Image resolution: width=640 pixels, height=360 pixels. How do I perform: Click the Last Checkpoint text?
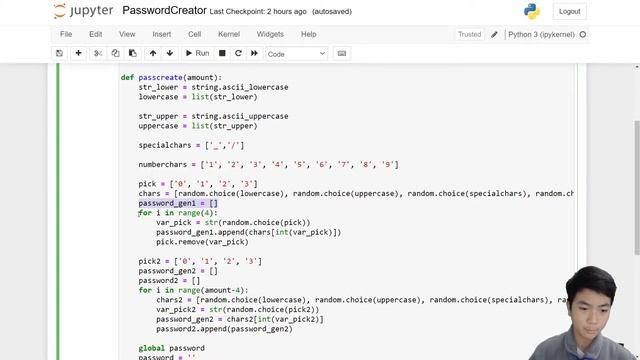258,11
